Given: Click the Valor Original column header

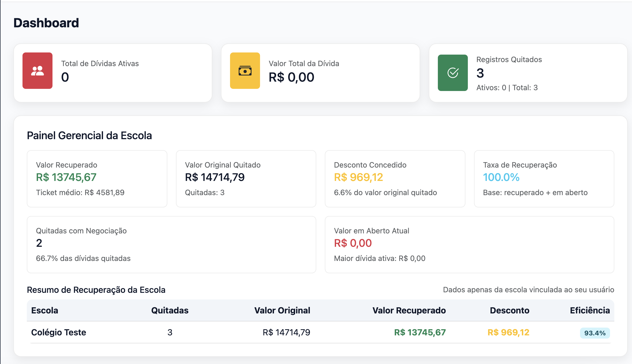Looking at the screenshot, I should [282, 310].
